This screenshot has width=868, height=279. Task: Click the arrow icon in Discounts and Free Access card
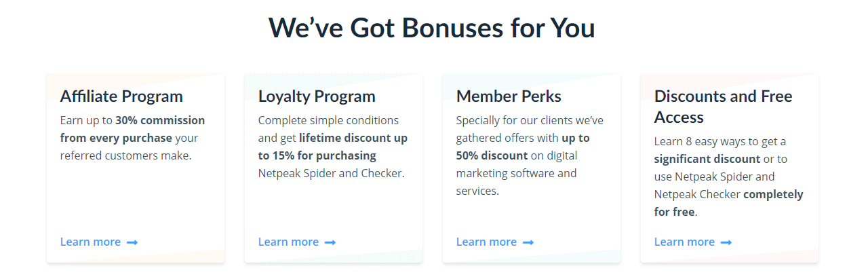tap(726, 242)
